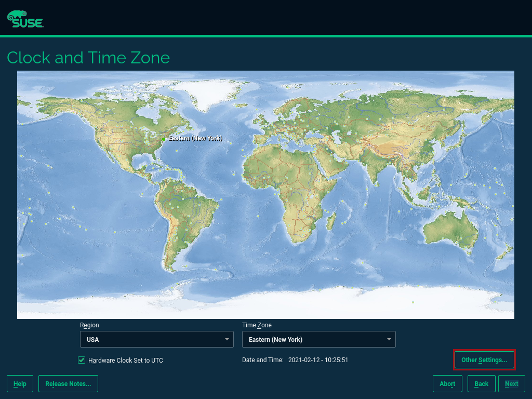Screen dimensions: 532x399
Task: Go back to the previous installer step
Action: [x=481, y=383]
